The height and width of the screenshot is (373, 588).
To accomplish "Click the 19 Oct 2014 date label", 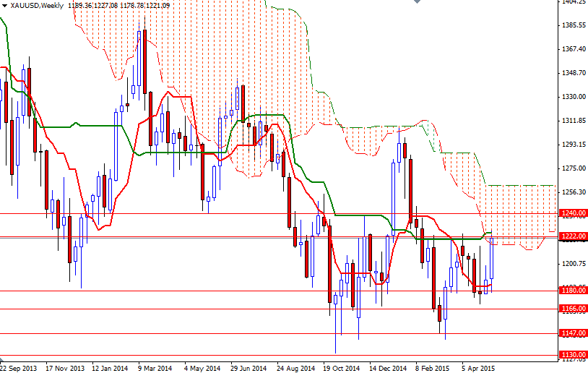I will pos(341,368).
